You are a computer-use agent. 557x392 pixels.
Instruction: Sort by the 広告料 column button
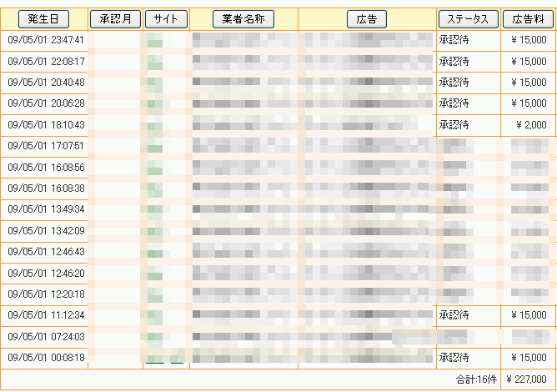(528, 19)
